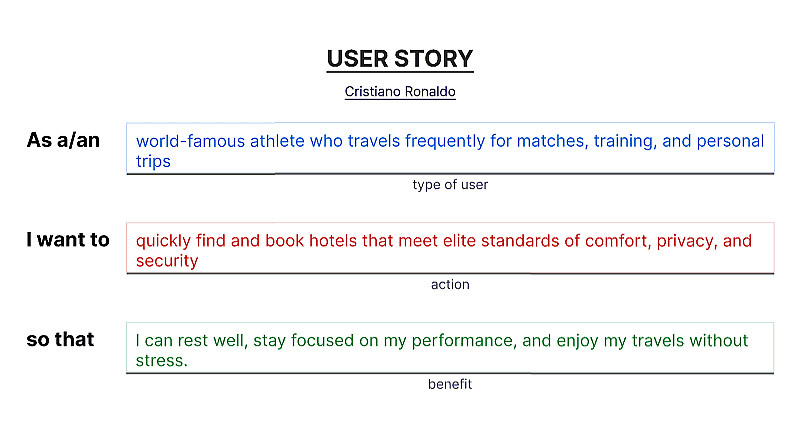
Task: Click the word "stress." in green text
Action: pos(162,361)
